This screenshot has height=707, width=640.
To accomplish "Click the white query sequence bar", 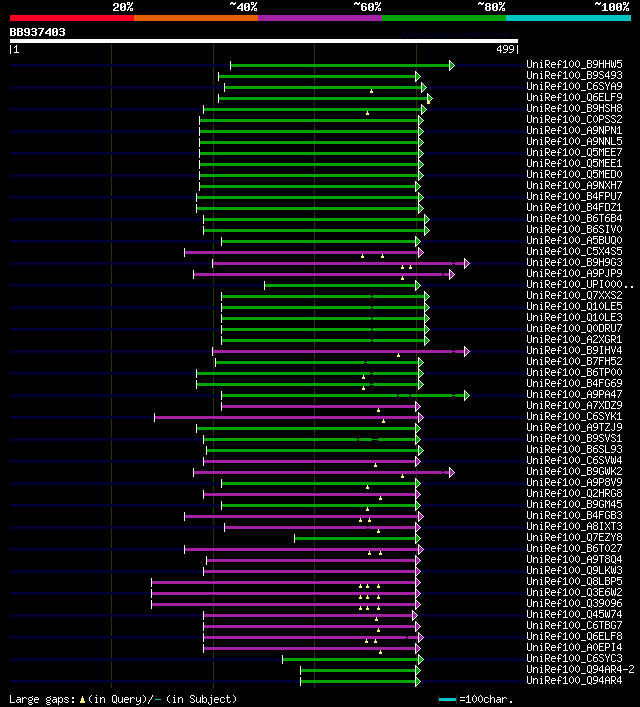I will click(x=264, y=41).
